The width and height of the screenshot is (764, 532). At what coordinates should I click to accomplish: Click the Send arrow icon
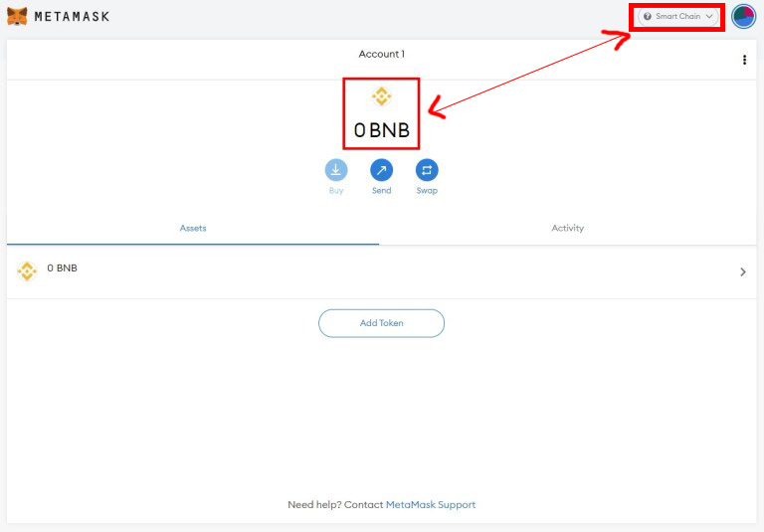382,170
